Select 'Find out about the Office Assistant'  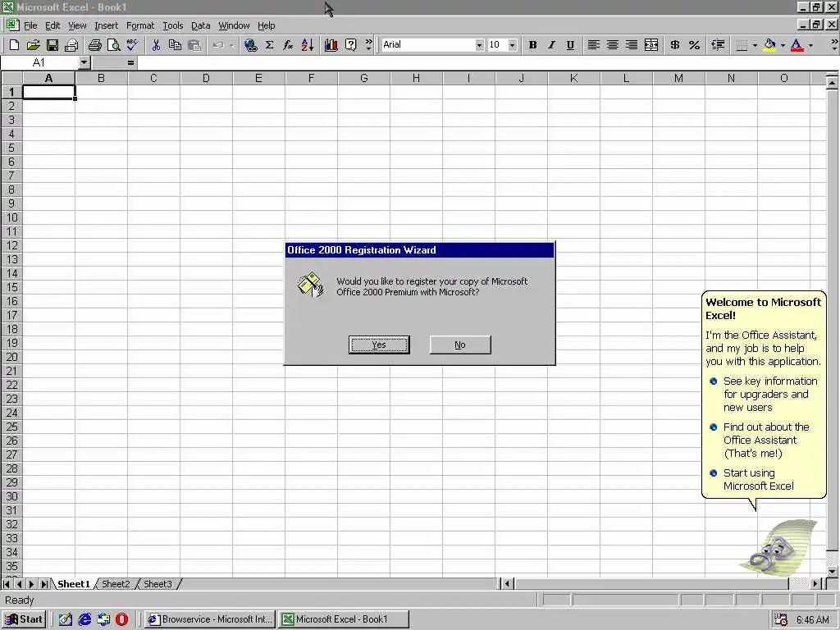(x=765, y=441)
